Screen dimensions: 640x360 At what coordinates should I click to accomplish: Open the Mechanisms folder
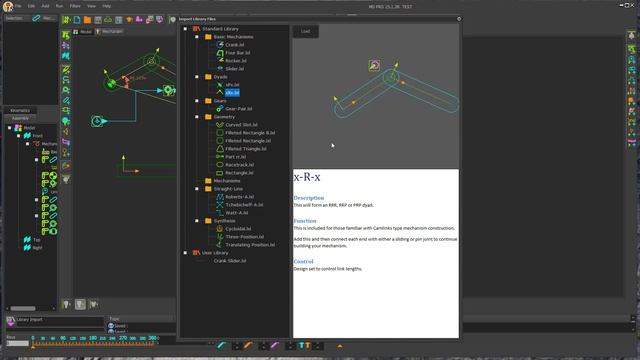point(227,181)
